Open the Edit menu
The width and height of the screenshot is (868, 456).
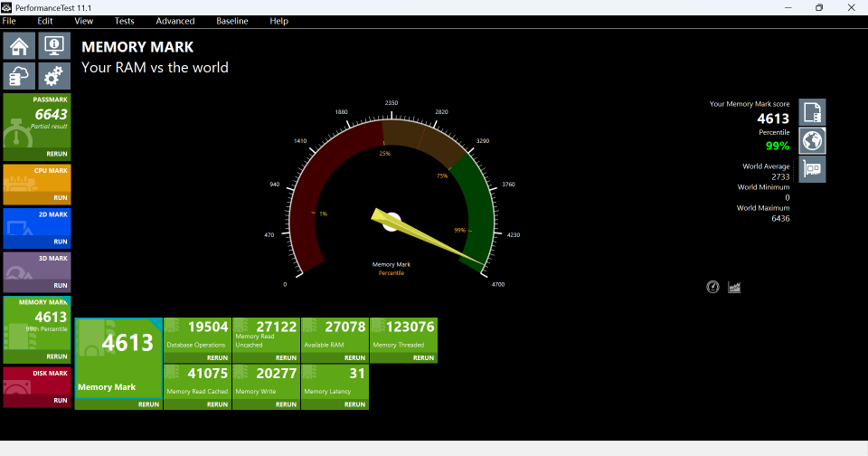(x=45, y=21)
